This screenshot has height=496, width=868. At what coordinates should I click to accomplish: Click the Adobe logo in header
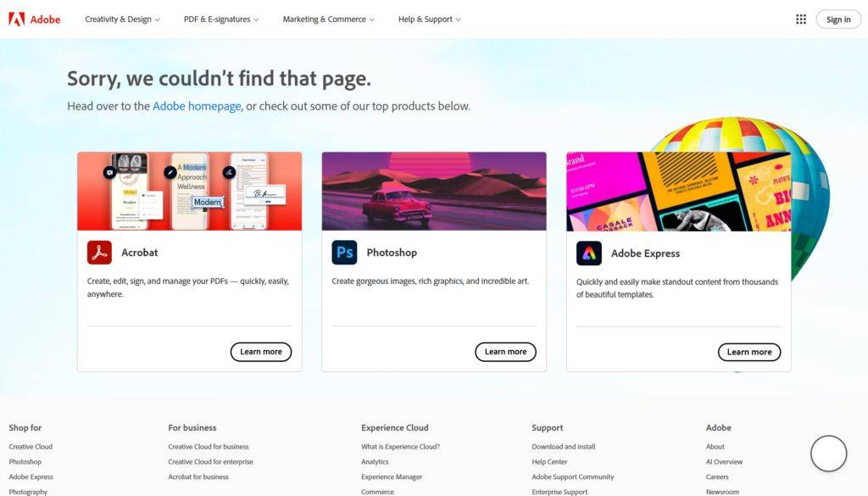(34, 20)
